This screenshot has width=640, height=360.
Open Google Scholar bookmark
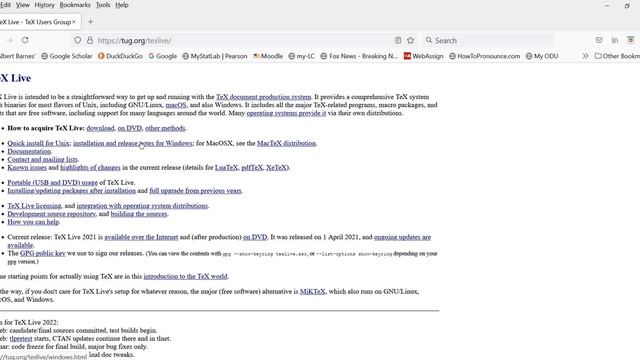pos(67,56)
